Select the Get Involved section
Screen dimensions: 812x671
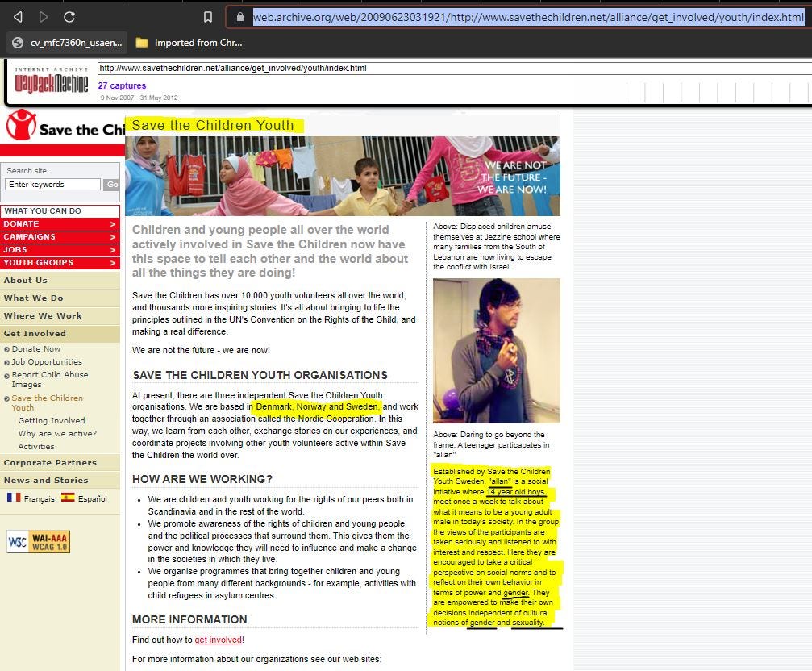coord(60,333)
